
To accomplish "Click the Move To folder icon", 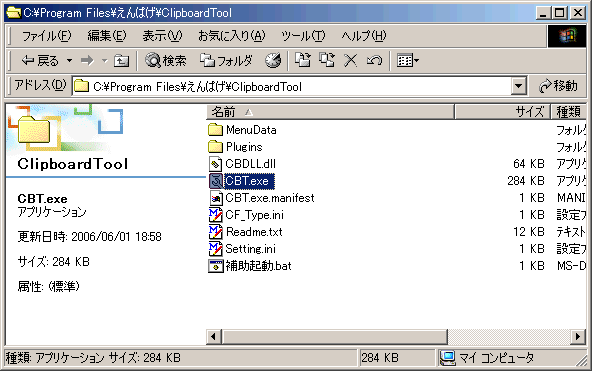I will [x=303, y=60].
